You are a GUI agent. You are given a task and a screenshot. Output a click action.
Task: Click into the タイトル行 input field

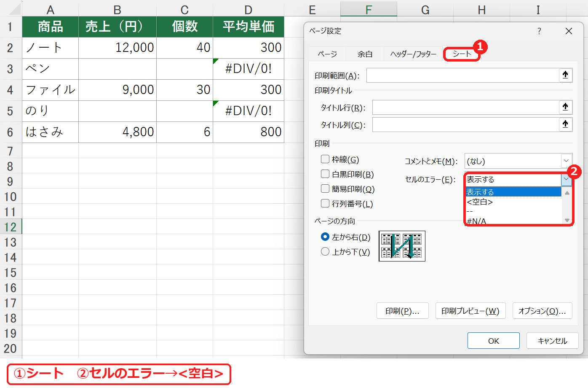[x=465, y=107]
